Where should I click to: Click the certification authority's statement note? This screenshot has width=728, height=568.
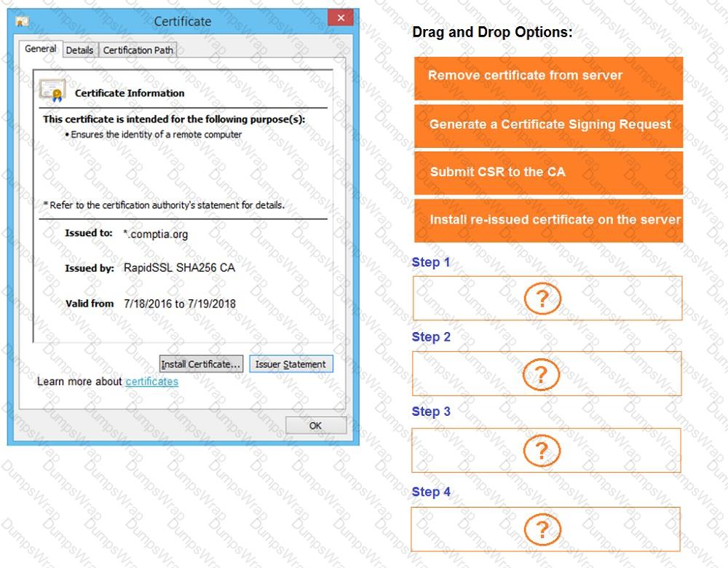pos(165,205)
